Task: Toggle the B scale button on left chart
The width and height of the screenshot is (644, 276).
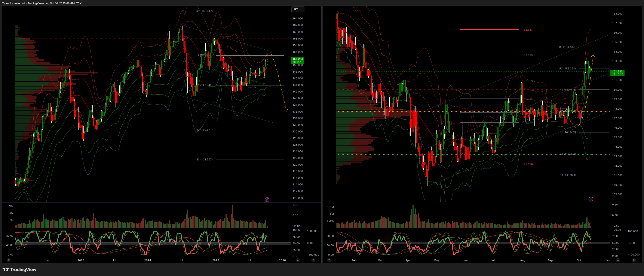Action: (x=313, y=260)
